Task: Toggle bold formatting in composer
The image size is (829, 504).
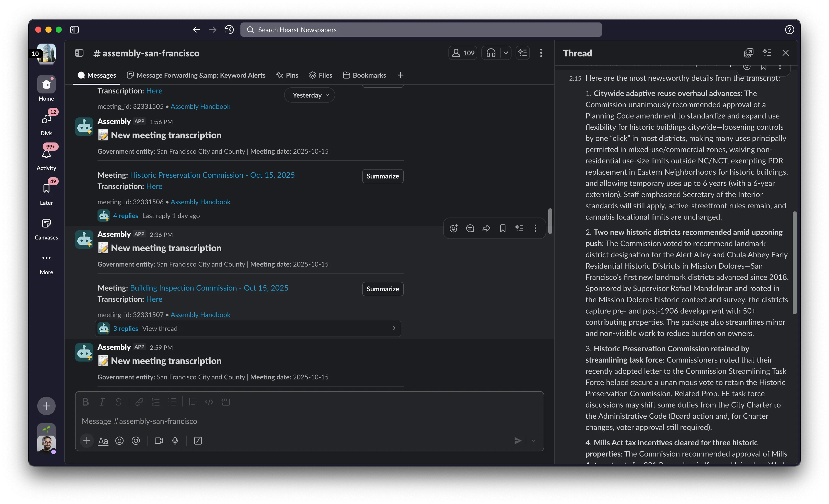Action: click(86, 402)
